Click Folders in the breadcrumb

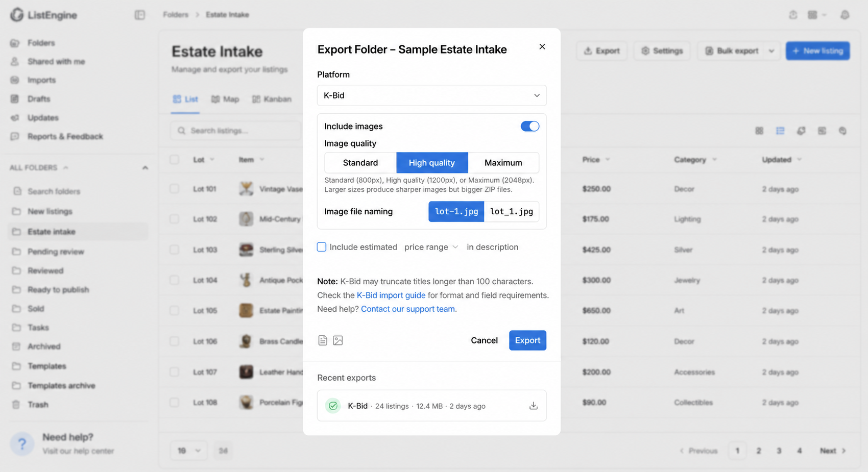click(x=176, y=15)
